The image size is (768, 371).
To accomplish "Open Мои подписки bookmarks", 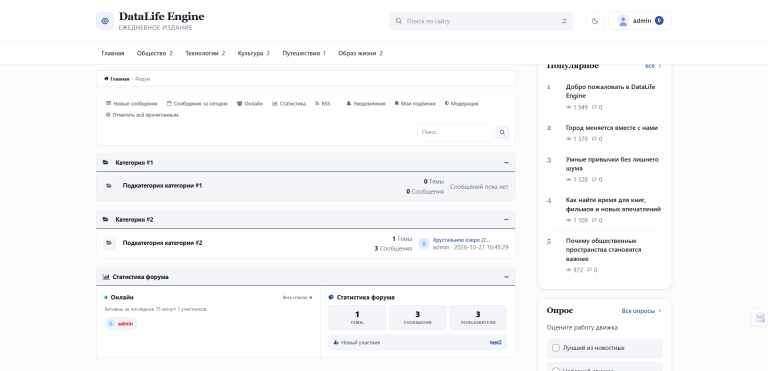I will point(415,104).
